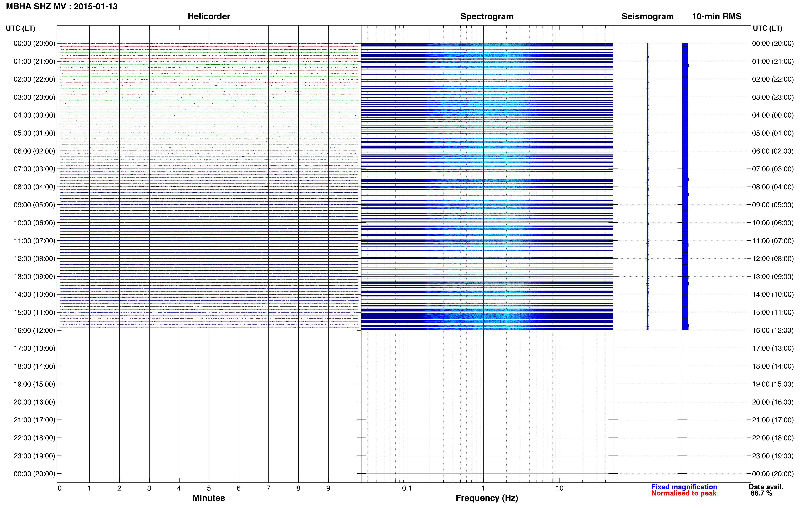The height and width of the screenshot is (508, 812).
Task: Click the 'Seismogram' panel heading
Action: [648, 16]
